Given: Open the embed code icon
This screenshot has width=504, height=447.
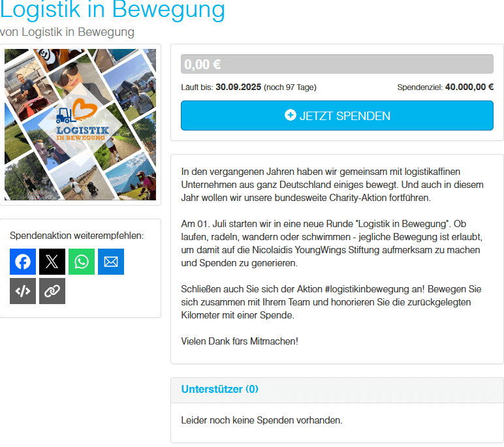Looking at the screenshot, I should 23,291.
